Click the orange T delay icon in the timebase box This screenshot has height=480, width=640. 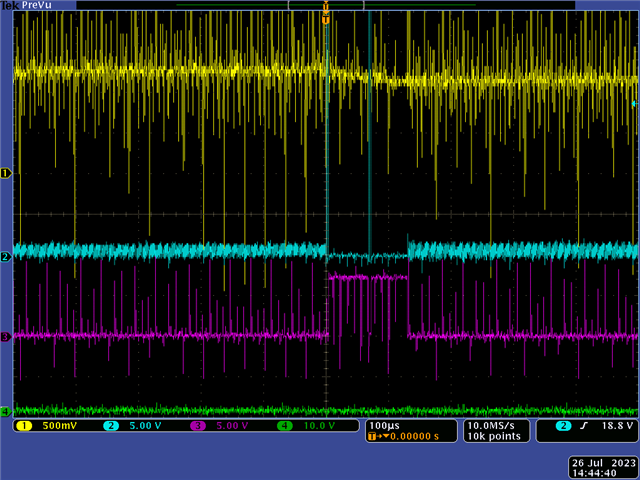[x=371, y=436]
